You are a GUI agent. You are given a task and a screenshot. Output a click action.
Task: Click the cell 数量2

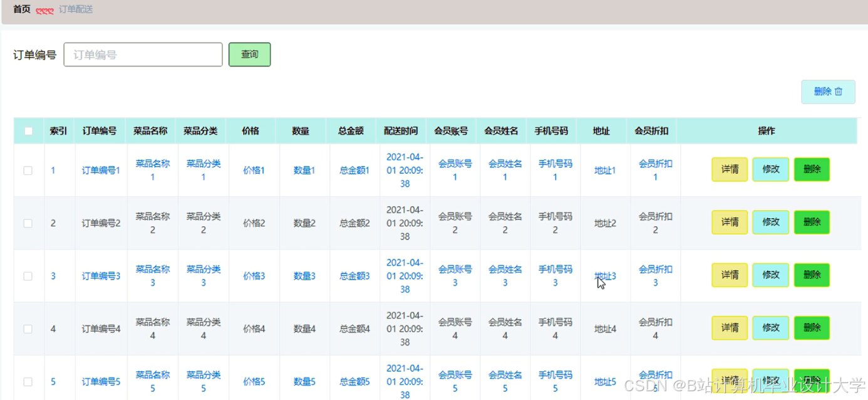pos(304,223)
